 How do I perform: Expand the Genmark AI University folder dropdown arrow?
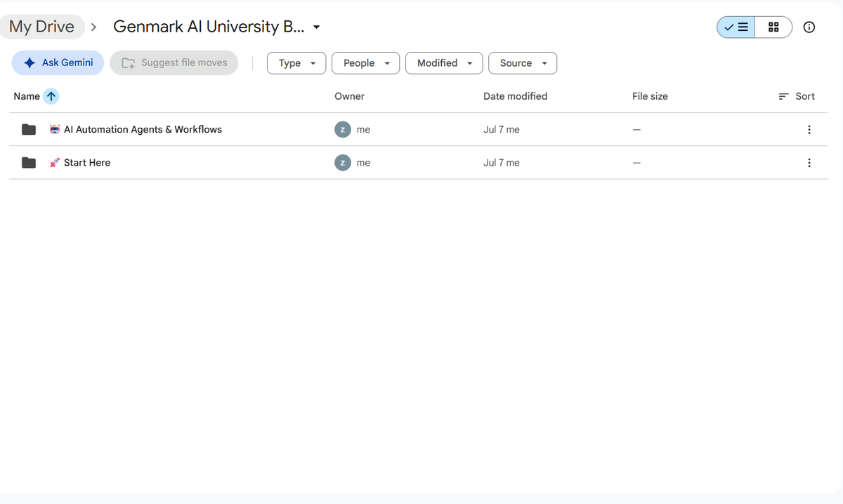coord(317,27)
